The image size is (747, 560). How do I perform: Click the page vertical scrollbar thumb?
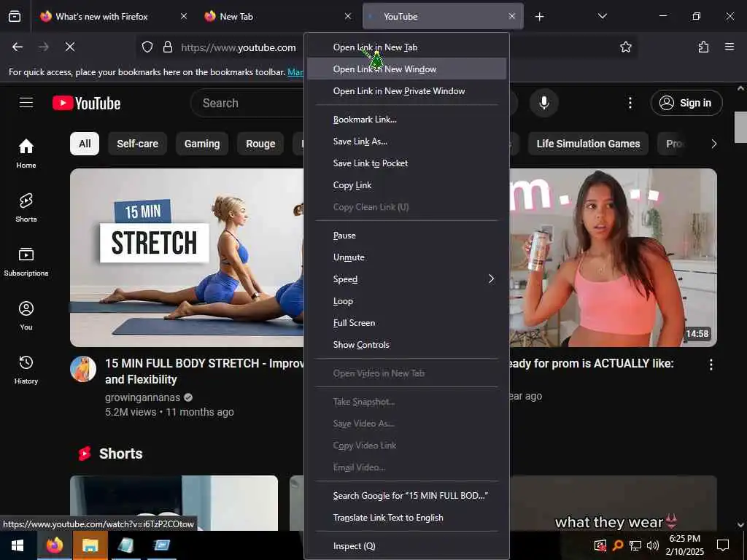pyautogui.click(x=740, y=127)
